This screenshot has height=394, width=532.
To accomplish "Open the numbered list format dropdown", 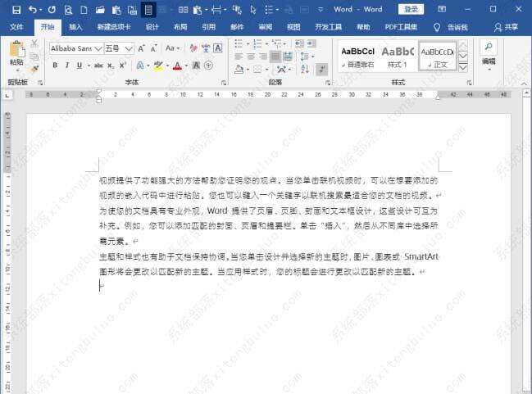I will (x=266, y=43).
